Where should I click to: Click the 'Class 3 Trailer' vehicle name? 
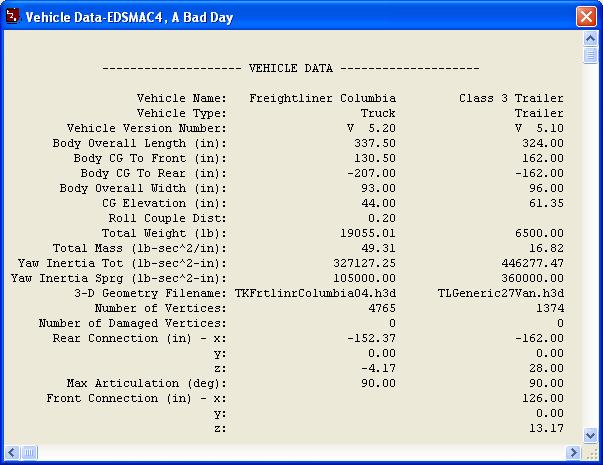(x=511, y=98)
